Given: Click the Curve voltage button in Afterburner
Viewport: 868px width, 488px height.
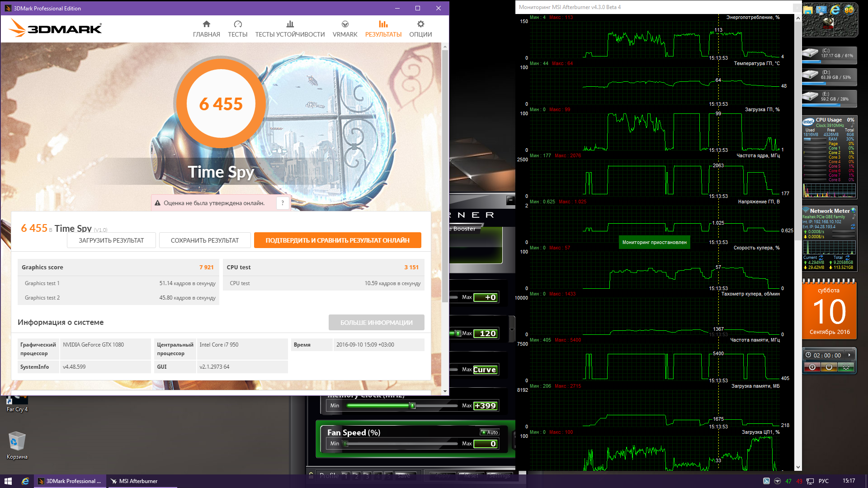Looking at the screenshot, I should coord(485,370).
